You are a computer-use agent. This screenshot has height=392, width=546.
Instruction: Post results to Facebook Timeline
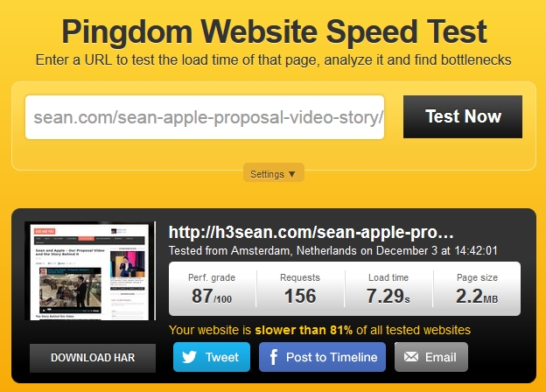click(323, 357)
